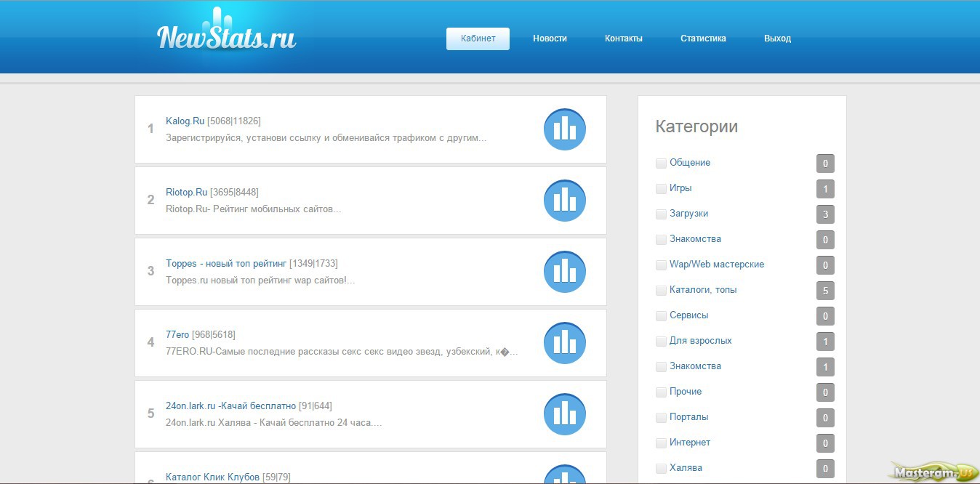Click the count badge 3 beside Загрузки
980x484 pixels.
tap(825, 214)
